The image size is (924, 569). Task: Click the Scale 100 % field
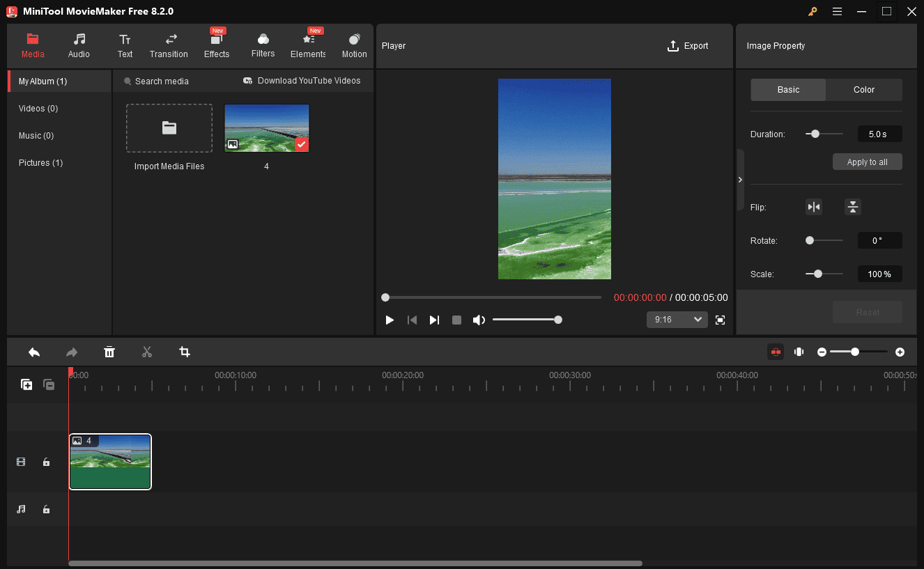click(x=880, y=274)
